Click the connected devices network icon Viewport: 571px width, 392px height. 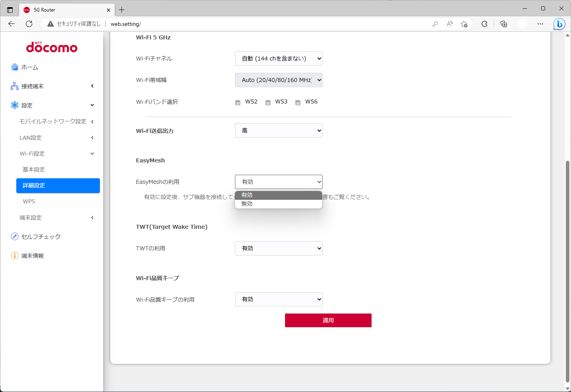coord(15,86)
